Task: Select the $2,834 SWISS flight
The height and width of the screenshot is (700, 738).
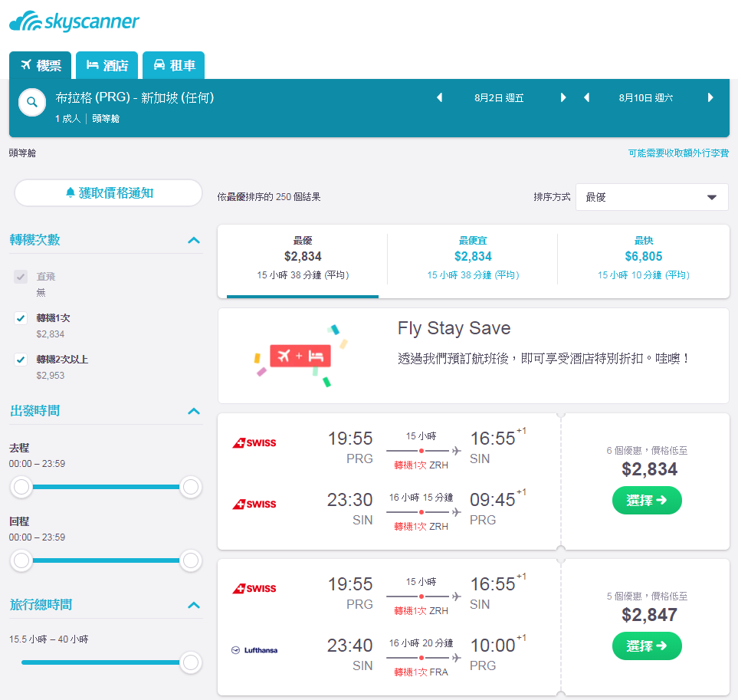Action: [647, 500]
